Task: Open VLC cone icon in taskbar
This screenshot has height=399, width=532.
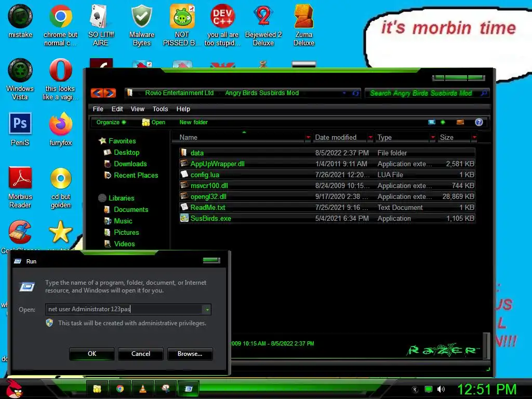Action: click(x=143, y=389)
